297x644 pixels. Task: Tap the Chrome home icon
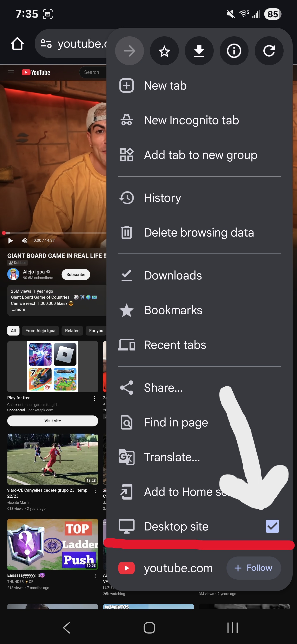pyautogui.click(x=17, y=44)
